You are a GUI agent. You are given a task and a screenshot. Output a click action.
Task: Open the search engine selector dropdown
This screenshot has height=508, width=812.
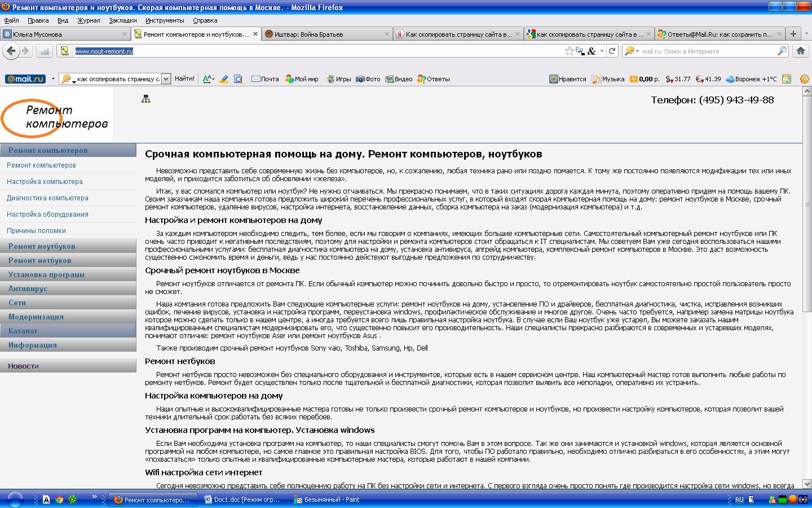tap(637, 51)
